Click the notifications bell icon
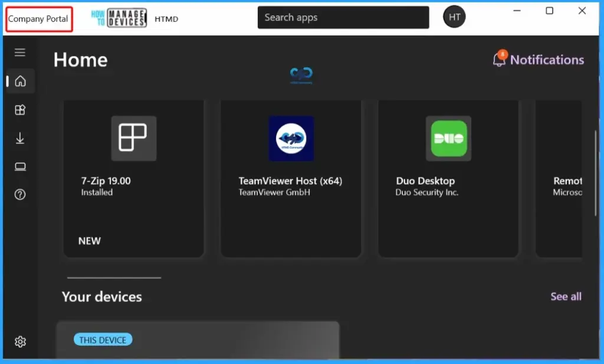Image resolution: width=604 pixels, height=364 pixels. pyautogui.click(x=499, y=59)
